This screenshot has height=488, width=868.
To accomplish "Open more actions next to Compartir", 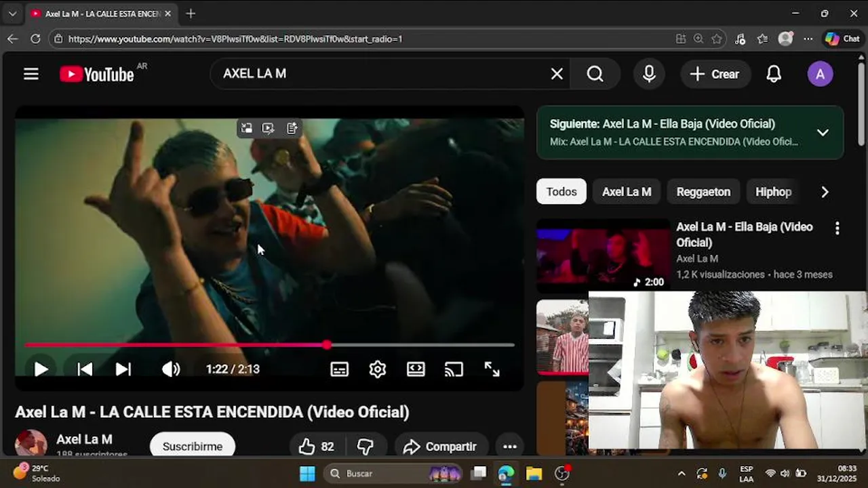I will coord(510,446).
